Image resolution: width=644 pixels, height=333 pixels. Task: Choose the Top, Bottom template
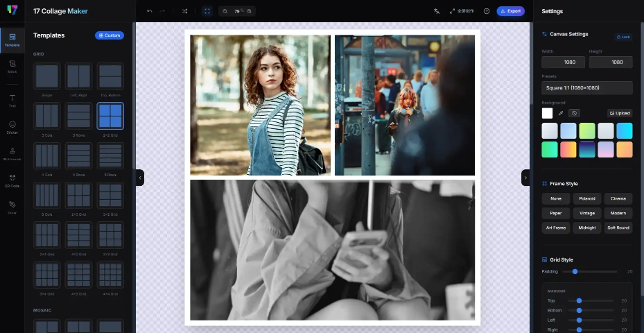coord(110,76)
